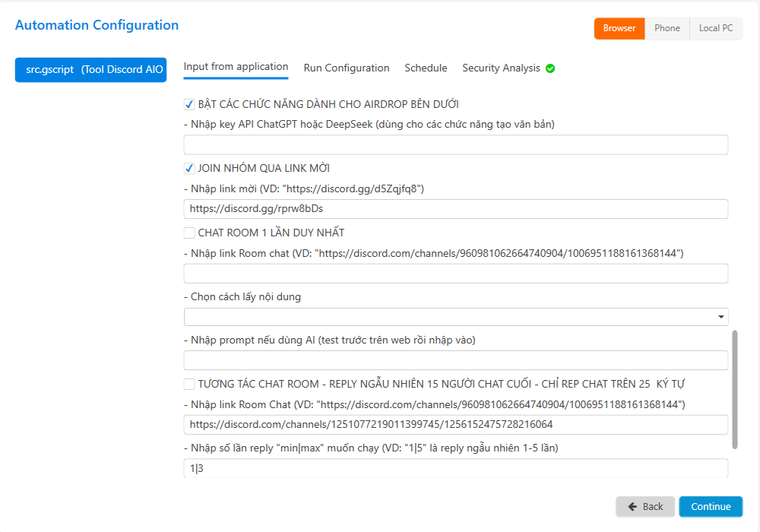Tick the TƯƠNG TÁC CHAT ROOM checkbox
The width and height of the screenshot is (760, 532).
pyautogui.click(x=189, y=385)
